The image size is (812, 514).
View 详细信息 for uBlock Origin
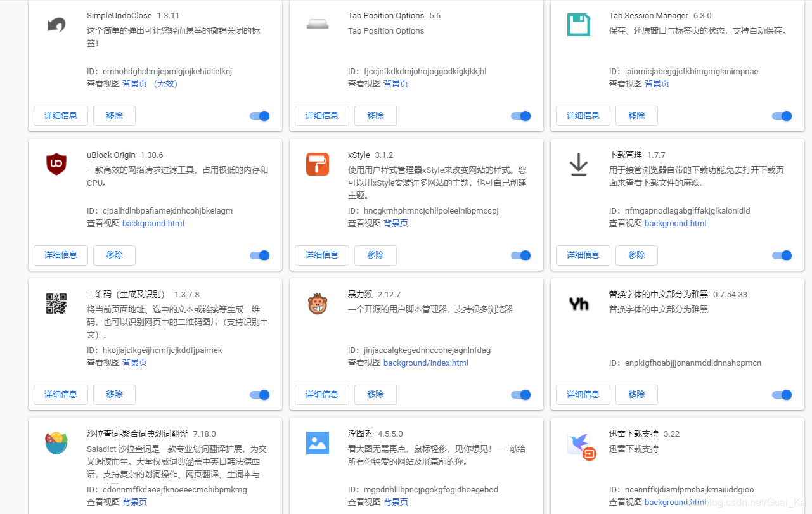pyautogui.click(x=61, y=255)
